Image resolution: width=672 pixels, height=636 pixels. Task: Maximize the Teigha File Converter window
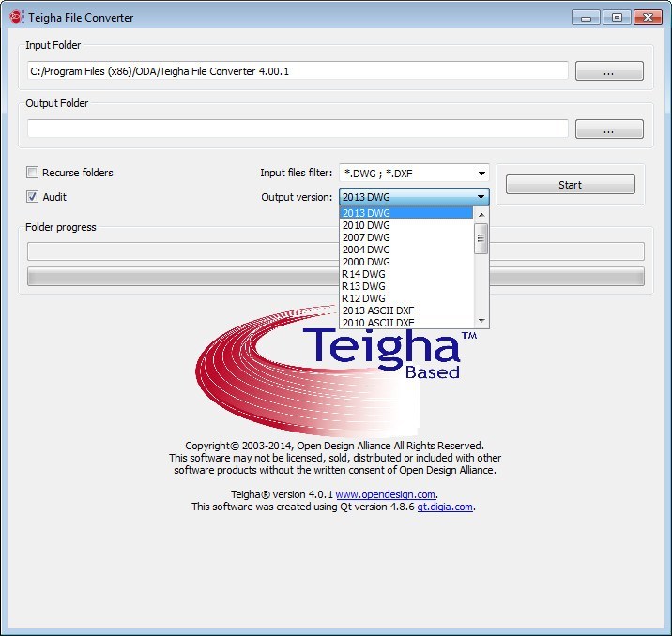coord(617,18)
